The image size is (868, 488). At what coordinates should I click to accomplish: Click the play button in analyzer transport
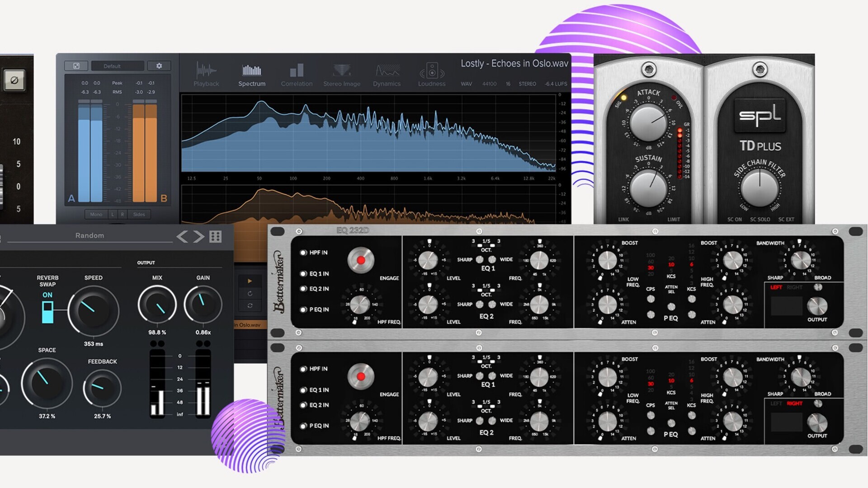pyautogui.click(x=250, y=281)
